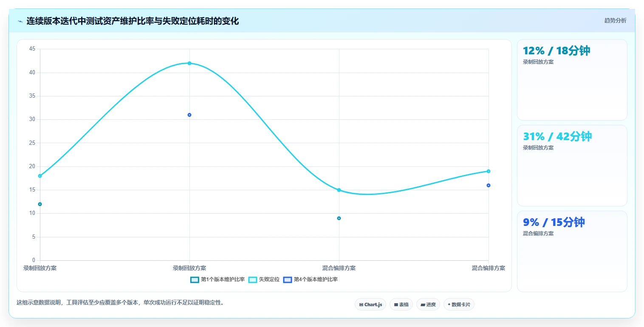Click the table icon in the 表格 pill

pos(396,304)
